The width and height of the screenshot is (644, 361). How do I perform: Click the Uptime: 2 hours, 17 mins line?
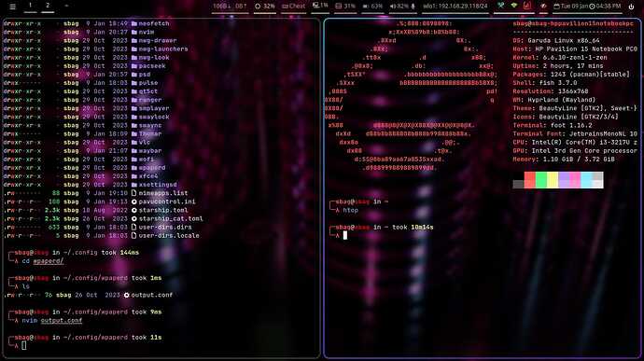point(558,66)
